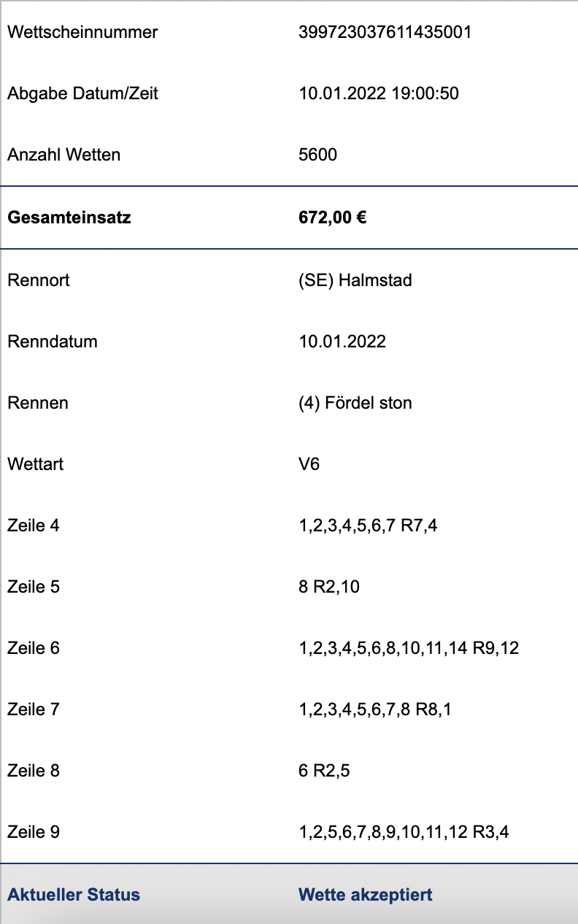This screenshot has height=924, width=578.
Task: Click the Wettscheinnummer label
Action: tap(82, 32)
